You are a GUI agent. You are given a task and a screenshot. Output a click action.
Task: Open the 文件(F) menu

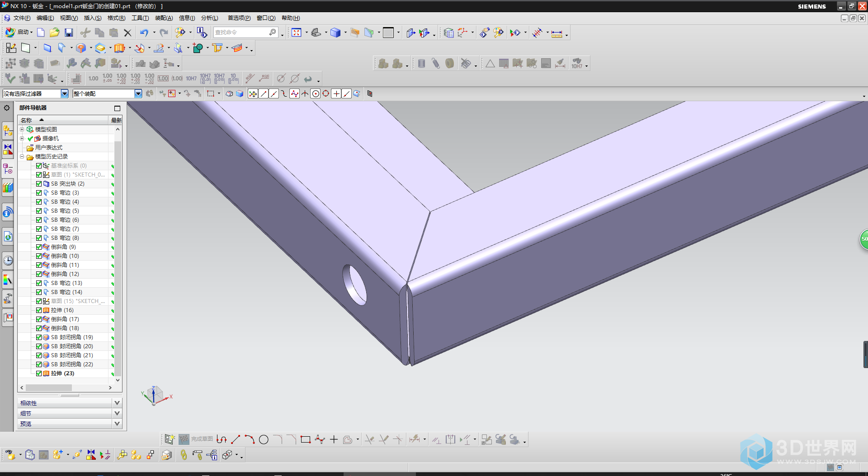pyautogui.click(x=22, y=18)
